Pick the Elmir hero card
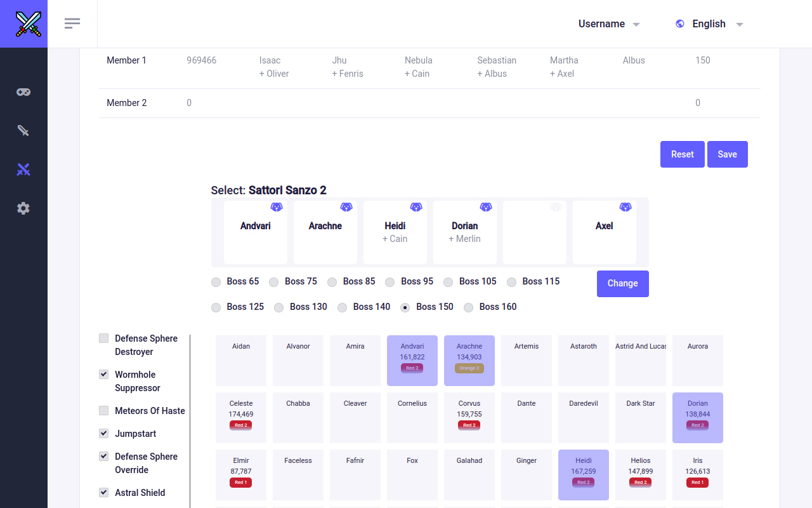Image resolution: width=812 pixels, height=508 pixels. (x=241, y=475)
